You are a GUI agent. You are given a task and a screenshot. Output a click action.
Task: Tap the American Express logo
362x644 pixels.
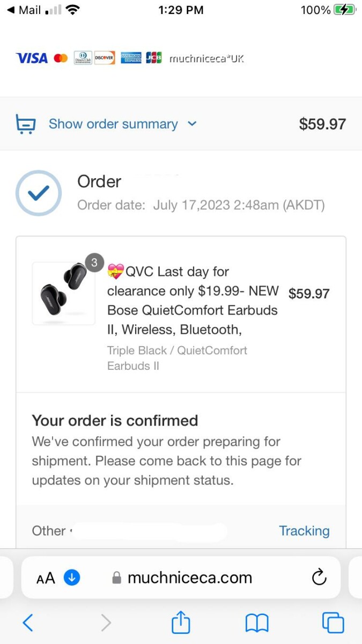point(131,58)
